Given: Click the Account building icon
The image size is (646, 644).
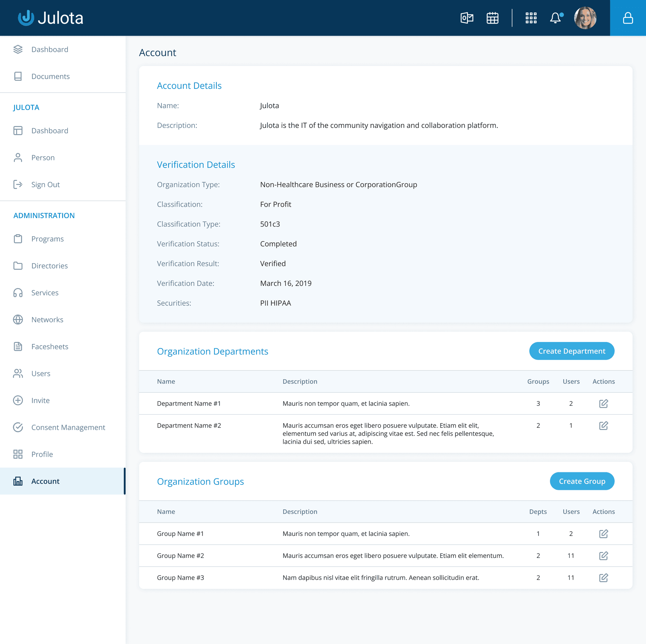Looking at the screenshot, I should tap(18, 481).
